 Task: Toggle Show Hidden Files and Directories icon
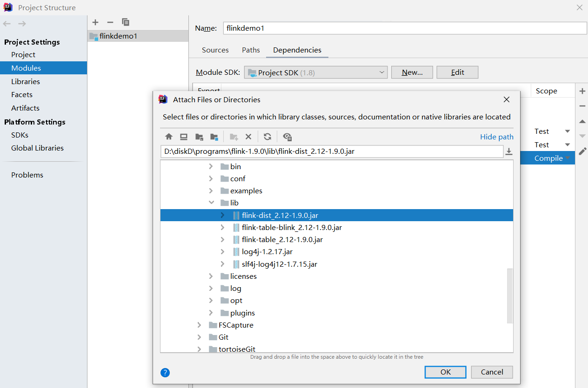(x=287, y=137)
